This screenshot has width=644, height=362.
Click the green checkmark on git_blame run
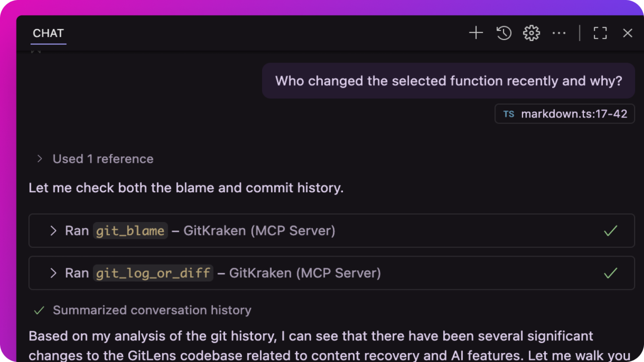coord(610,230)
